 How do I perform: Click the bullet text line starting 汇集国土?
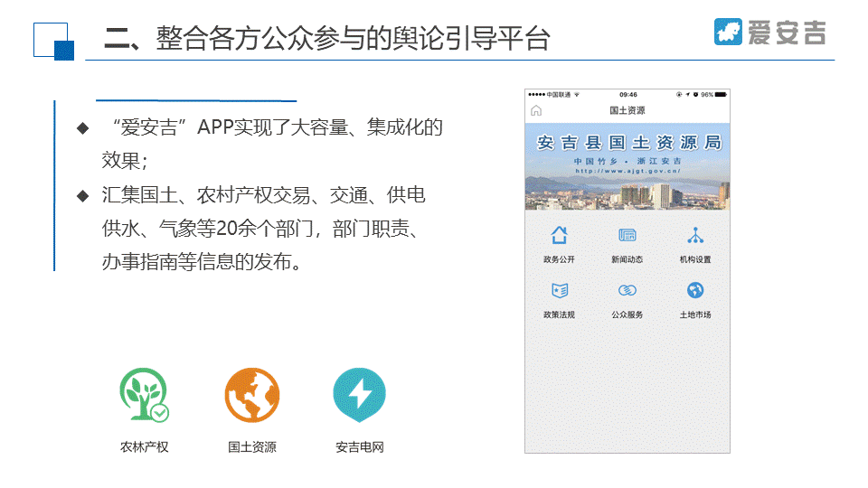click(263, 195)
